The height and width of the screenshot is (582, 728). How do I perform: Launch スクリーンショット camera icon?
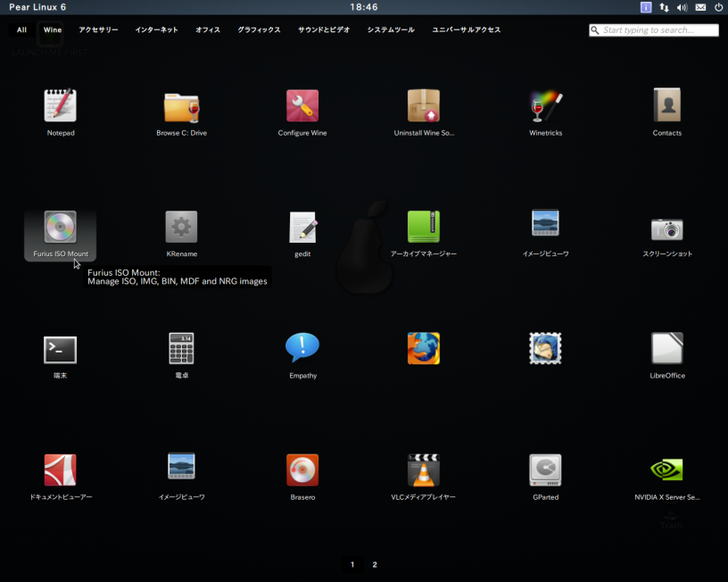tap(667, 229)
